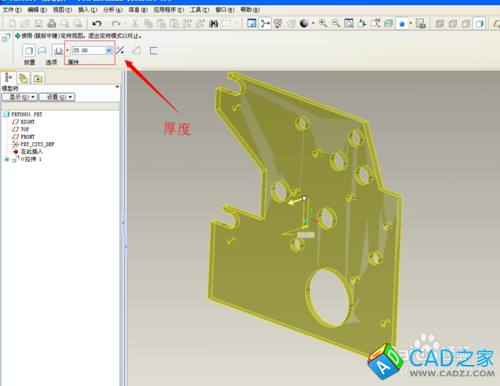
Task: Click the zoom in magnifier icon
Action: pos(322,23)
